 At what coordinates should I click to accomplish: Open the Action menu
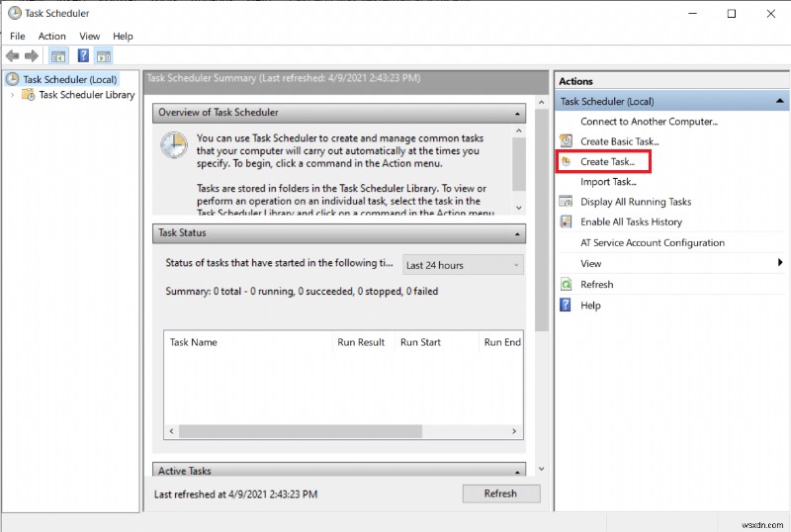[x=52, y=37]
